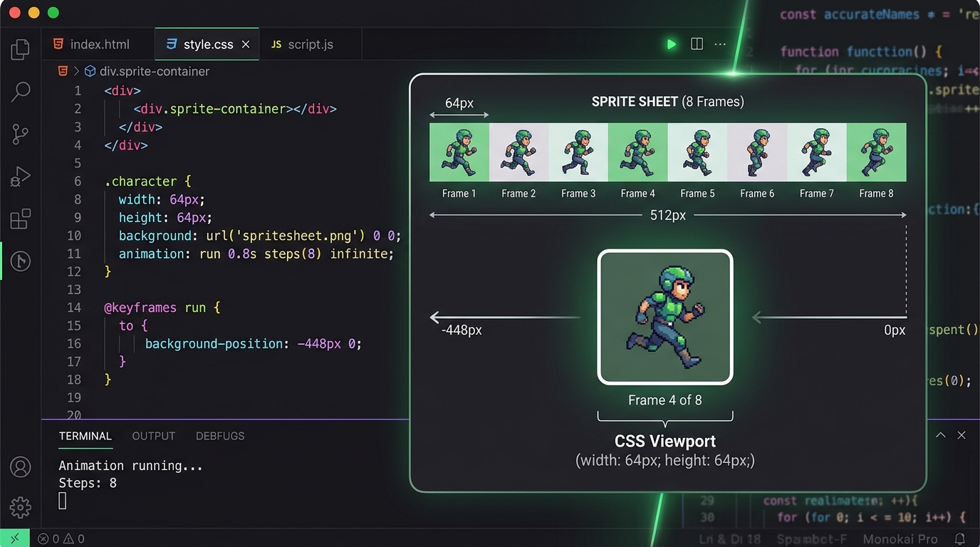Click the 'steps(8)' text in animation line
This screenshot has height=547, width=980.
[293, 254]
